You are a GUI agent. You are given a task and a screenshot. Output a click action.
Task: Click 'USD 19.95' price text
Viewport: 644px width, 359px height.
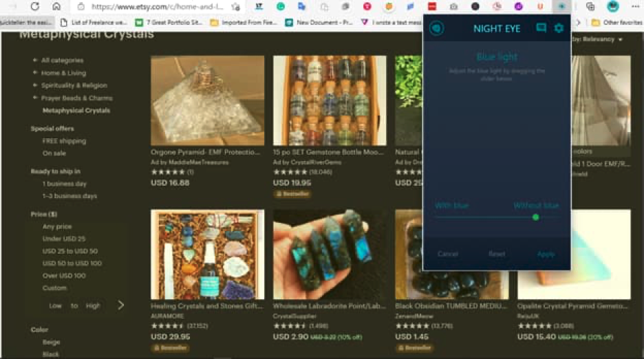tap(292, 183)
